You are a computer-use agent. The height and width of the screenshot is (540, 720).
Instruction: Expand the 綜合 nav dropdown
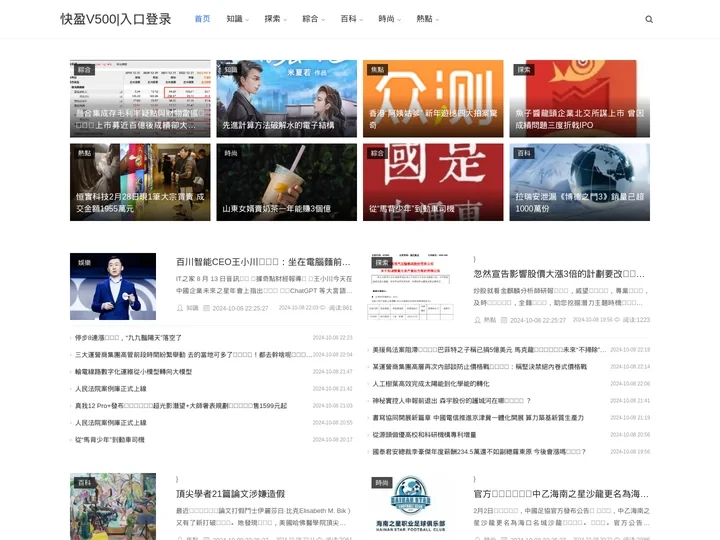tap(314, 19)
